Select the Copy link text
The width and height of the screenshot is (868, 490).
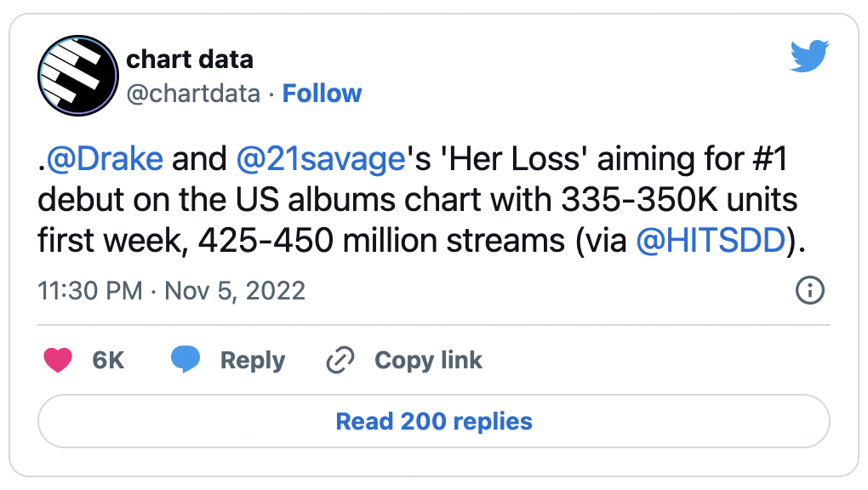tap(428, 361)
